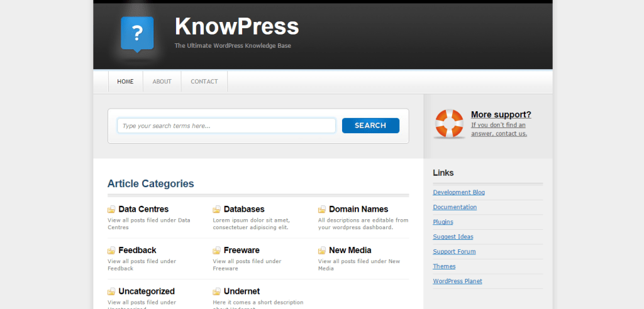The width and height of the screenshot is (644, 309).
Task: Open the Plugins link
Action: [x=443, y=222]
